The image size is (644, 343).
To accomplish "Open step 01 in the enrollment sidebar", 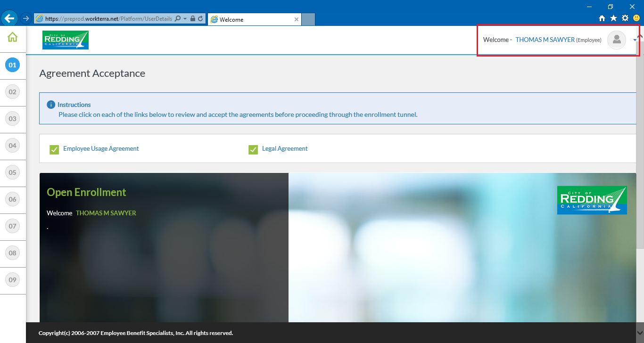I will 12,65.
